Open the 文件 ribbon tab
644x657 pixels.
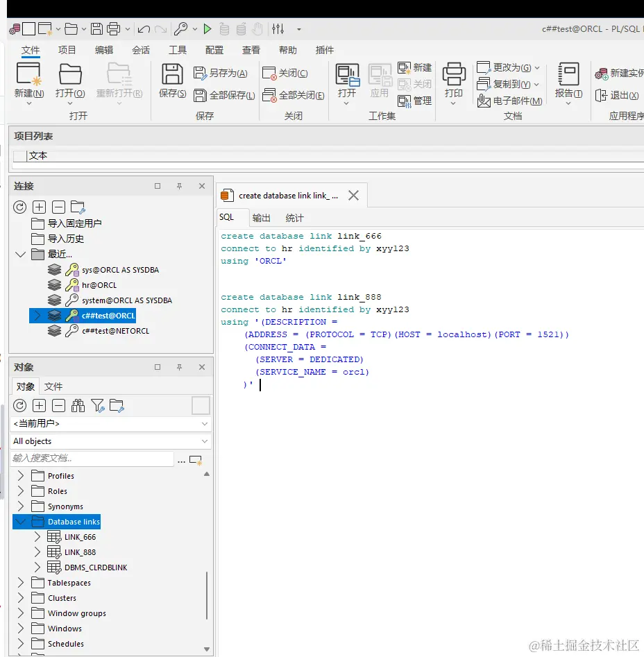click(x=31, y=50)
